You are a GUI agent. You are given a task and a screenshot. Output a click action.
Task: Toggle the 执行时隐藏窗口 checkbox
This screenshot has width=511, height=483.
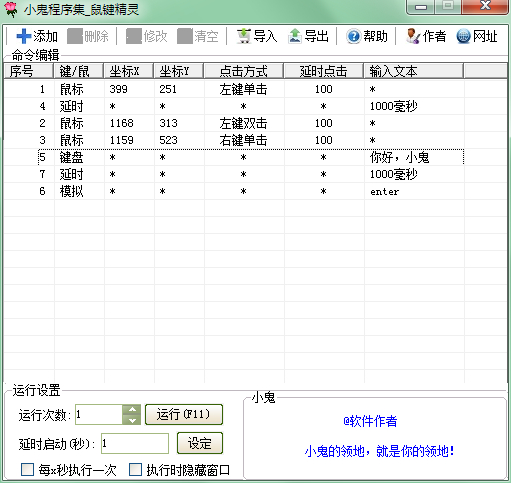(135, 470)
